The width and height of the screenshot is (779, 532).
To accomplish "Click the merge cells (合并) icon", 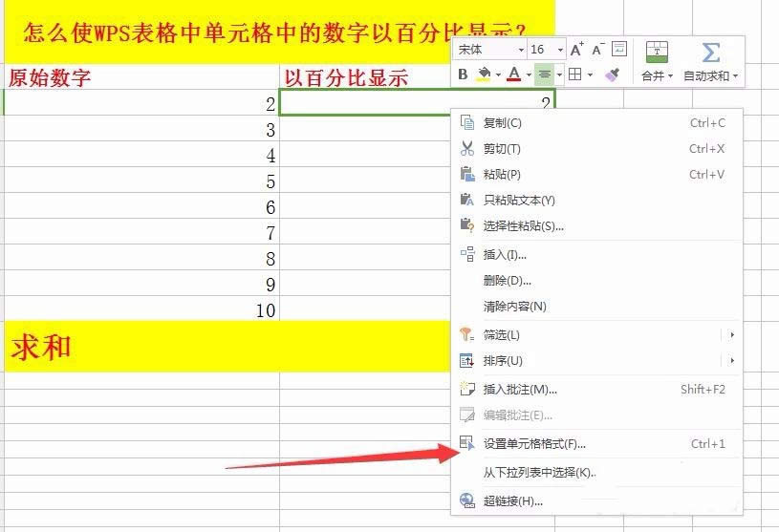I will (x=657, y=53).
